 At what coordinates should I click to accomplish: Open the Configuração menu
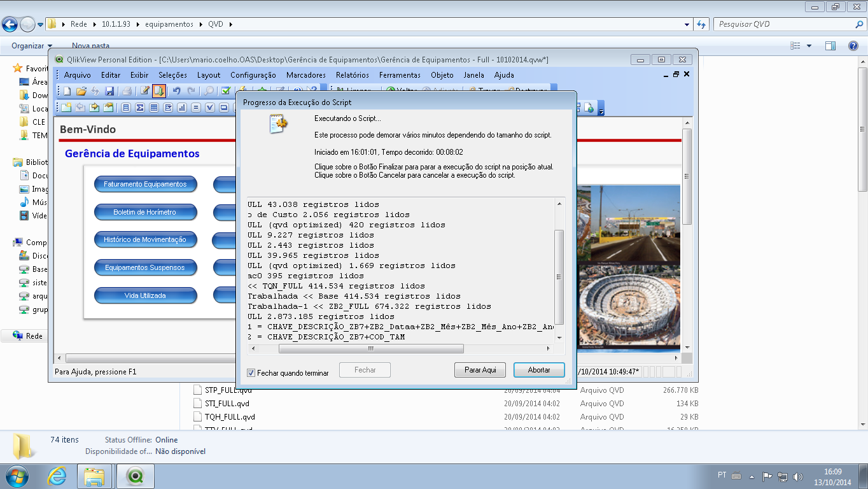click(253, 74)
